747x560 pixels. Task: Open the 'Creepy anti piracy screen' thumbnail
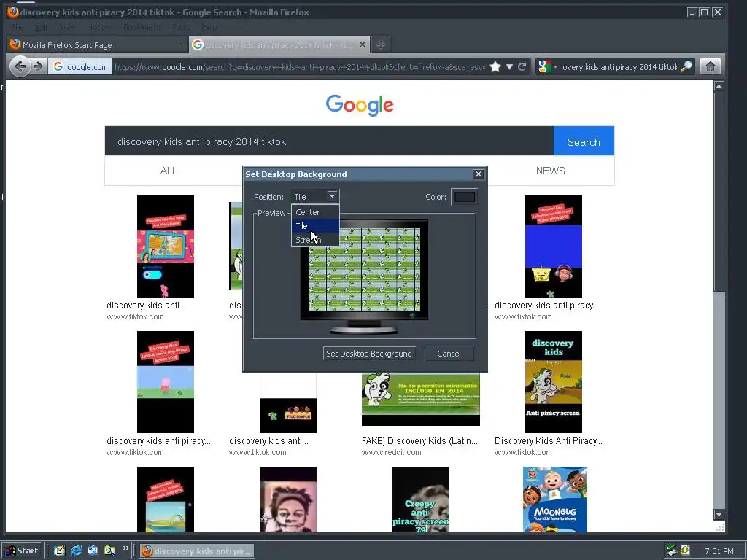pos(421,499)
